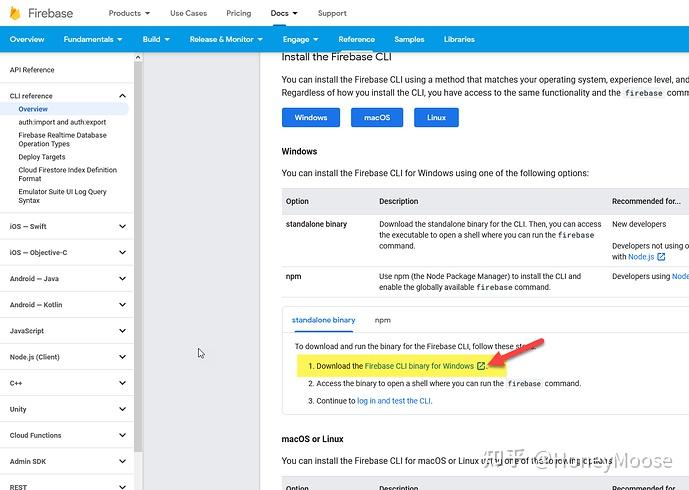This screenshot has height=490, width=689.
Task: Click the macOS button
Action: [377, 117]
